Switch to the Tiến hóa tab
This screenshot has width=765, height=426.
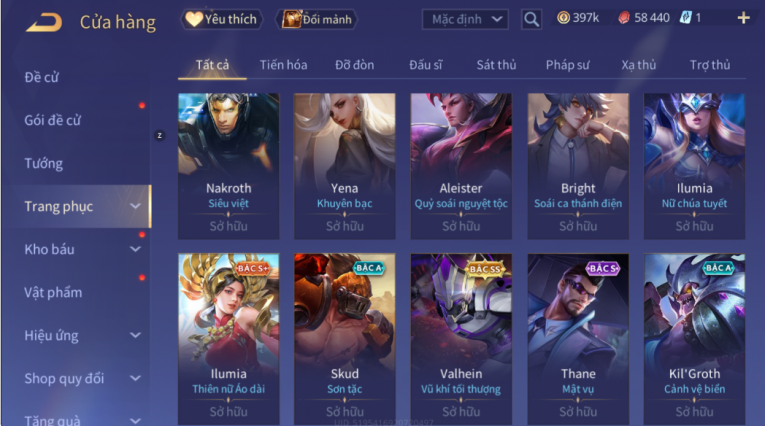283,65
